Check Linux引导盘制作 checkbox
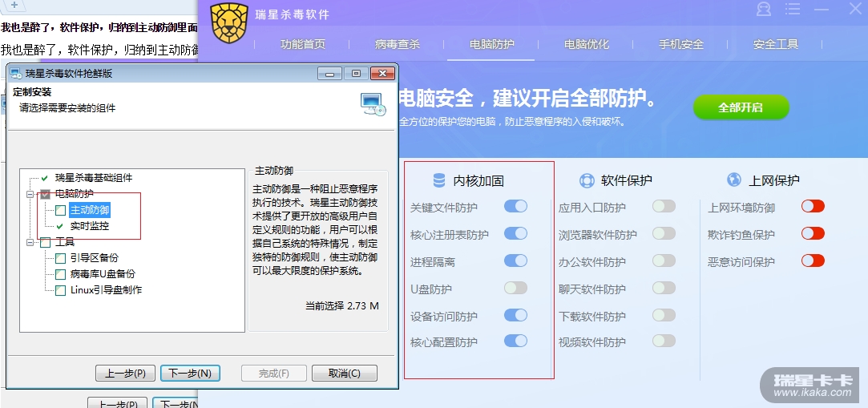This screenshot has height=408, width=868. coord(60,290)
